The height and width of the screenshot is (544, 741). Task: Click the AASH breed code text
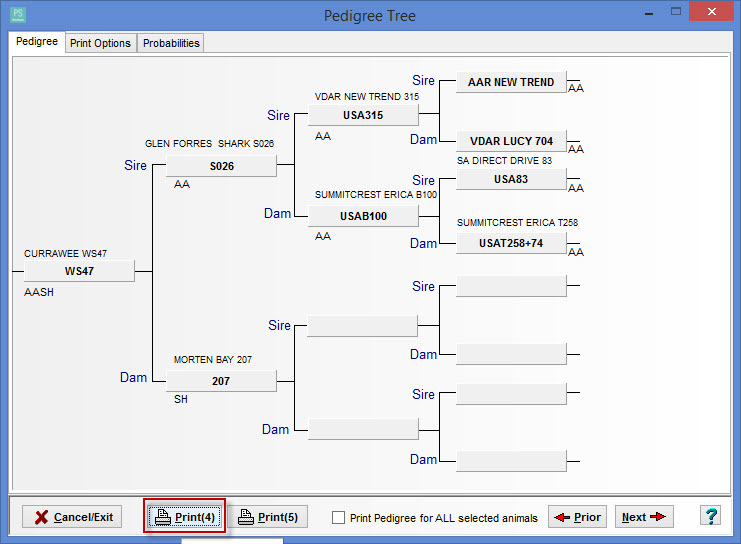point(39,292)
